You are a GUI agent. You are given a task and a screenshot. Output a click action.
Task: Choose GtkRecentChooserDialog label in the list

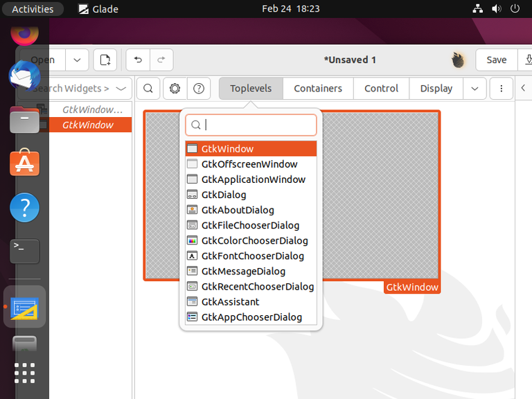tap(258, 286)
